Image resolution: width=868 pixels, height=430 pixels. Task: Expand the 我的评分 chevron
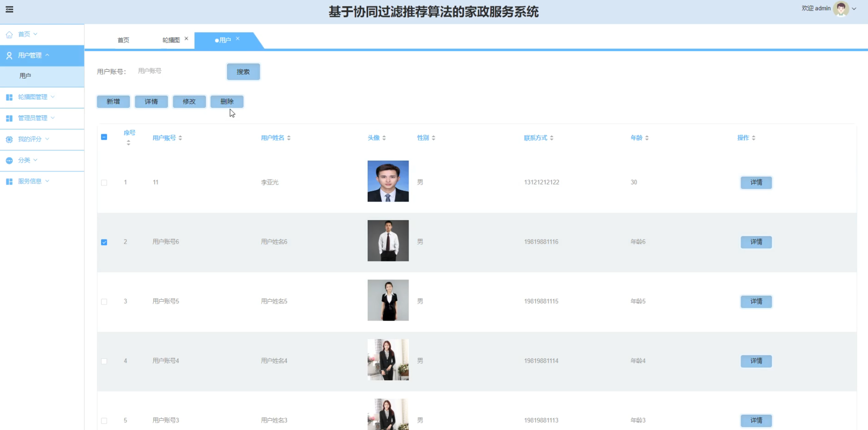pyautogui.click(x=47, y=139)
